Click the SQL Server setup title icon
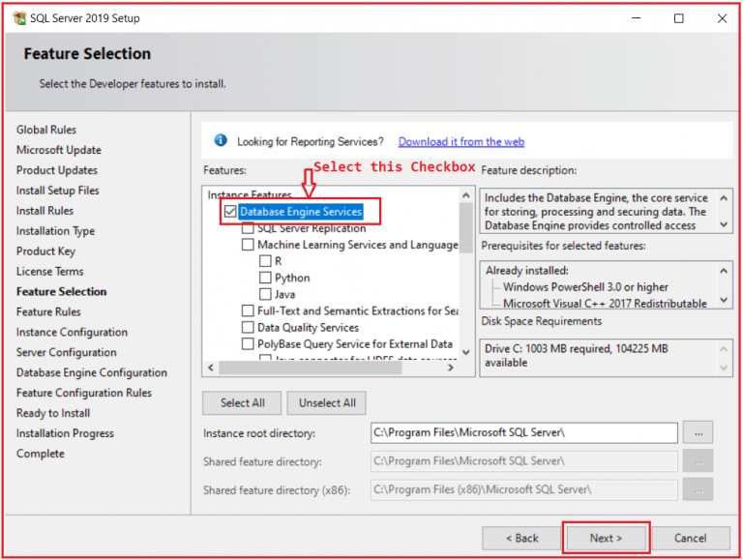The image size is (743, 560). 20,18
